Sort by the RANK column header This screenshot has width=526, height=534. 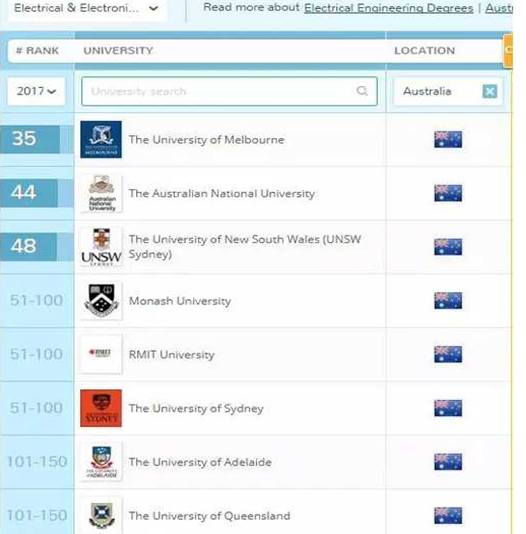(x=37, y=50)
